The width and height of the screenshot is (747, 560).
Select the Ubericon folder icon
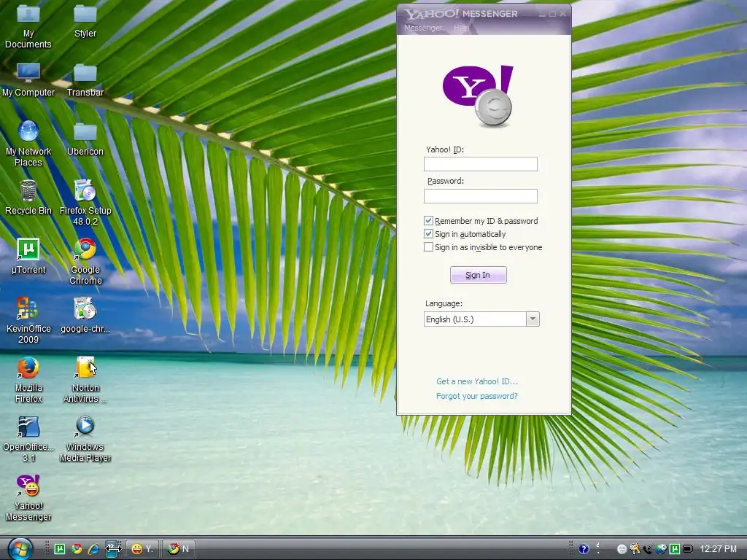(x=85, y=139)
